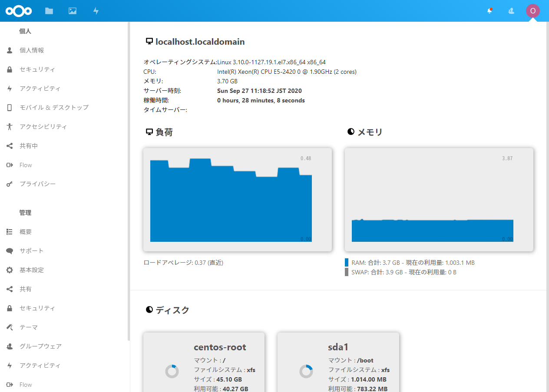Click the server time Sun Sep 27 11:18:52 JST 2020
This screenshot has height=392, width=549.
pos(259,91)
